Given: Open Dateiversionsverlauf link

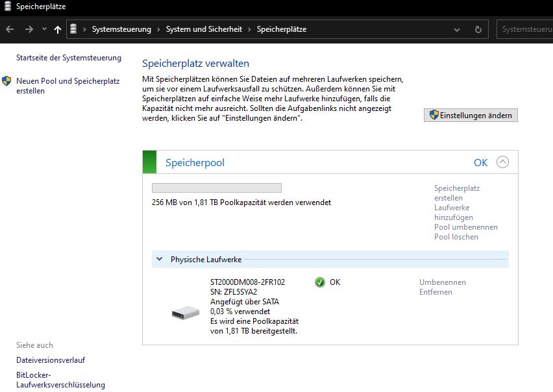Looking at the screenshot, I should click(51, 360).
